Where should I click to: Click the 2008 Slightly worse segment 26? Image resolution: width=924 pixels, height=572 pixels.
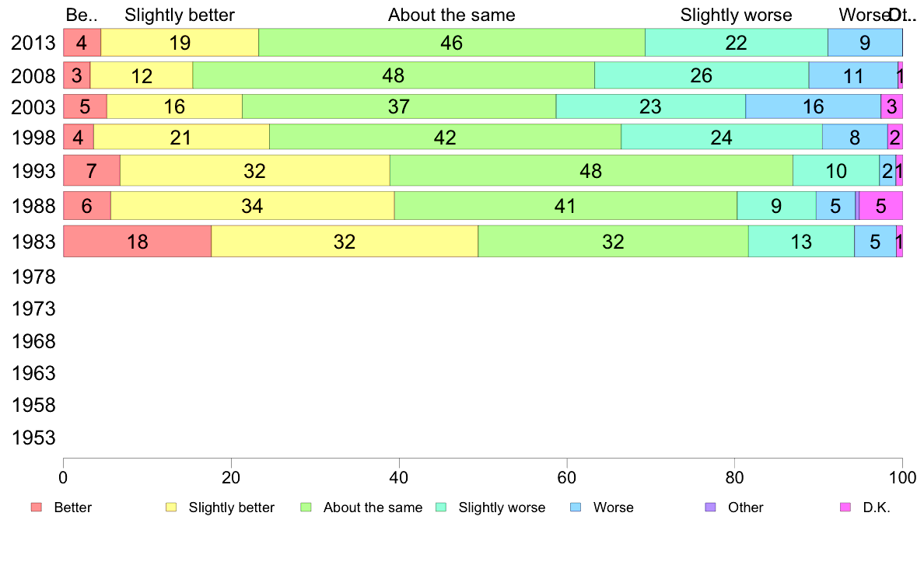tap(702, 75)
